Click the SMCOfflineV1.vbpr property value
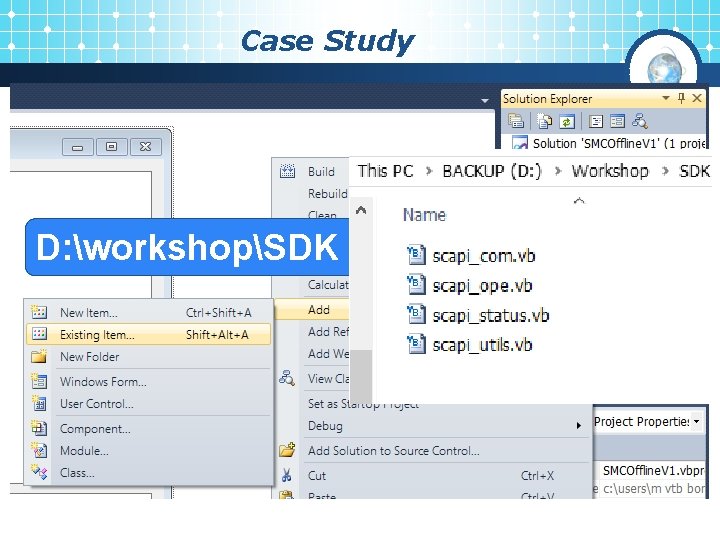720x540 pixels. [653, 471]
